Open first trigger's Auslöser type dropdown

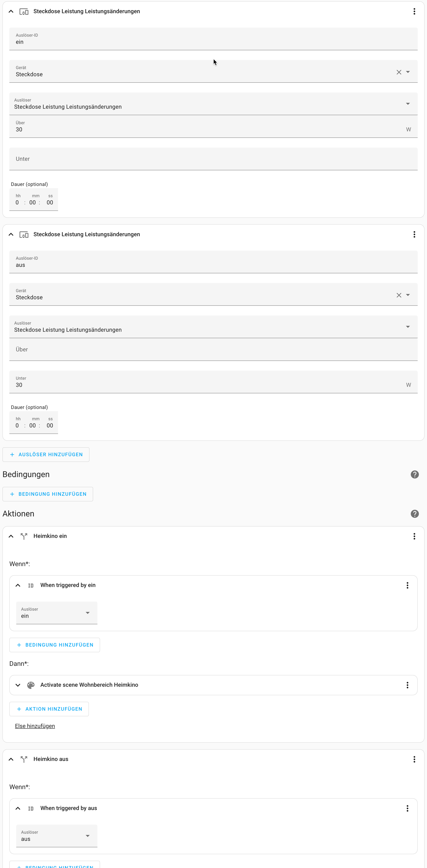(x=213, y=104)
